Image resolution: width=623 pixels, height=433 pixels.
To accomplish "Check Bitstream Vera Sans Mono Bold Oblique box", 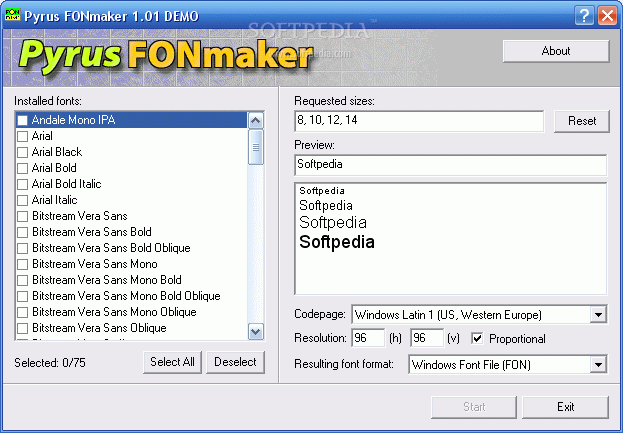I will point(23,296).
